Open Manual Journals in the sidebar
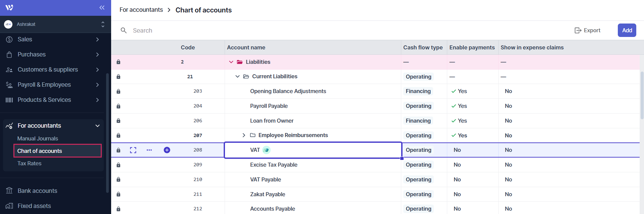Viewport: 644px width, 214px height. click(x=38, y=138)
